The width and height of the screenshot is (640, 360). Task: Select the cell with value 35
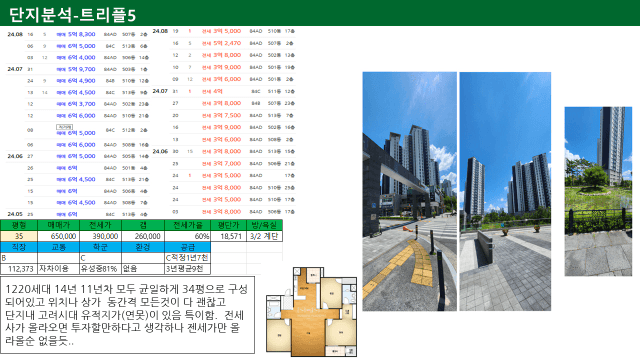pyautogui.click(x=19, y=236)
